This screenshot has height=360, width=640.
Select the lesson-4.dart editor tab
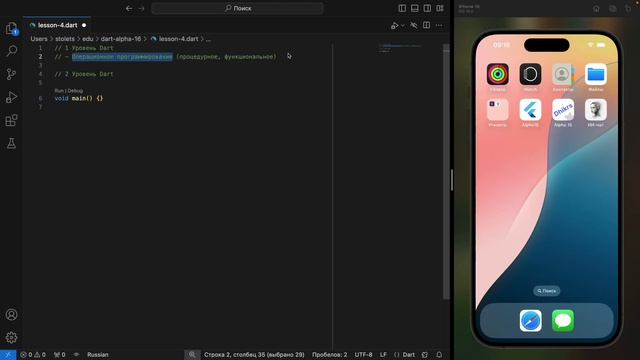(57, 25)
